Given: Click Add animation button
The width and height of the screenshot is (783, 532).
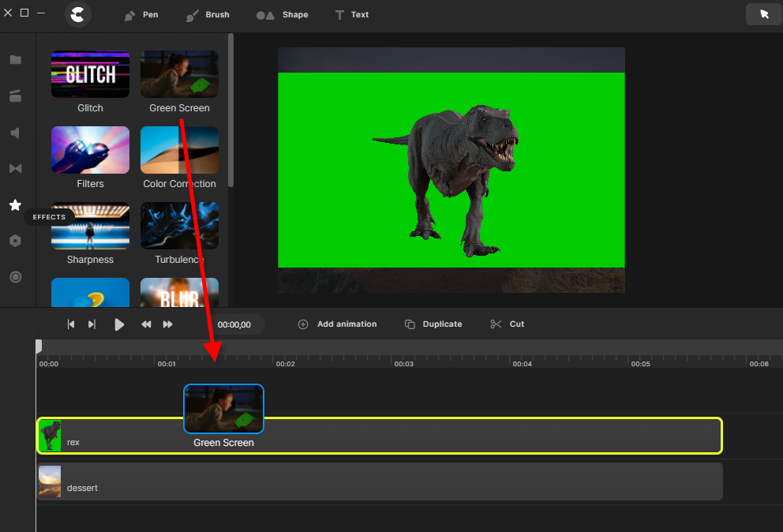Looking at the screenshot, I should click(338, 324).
